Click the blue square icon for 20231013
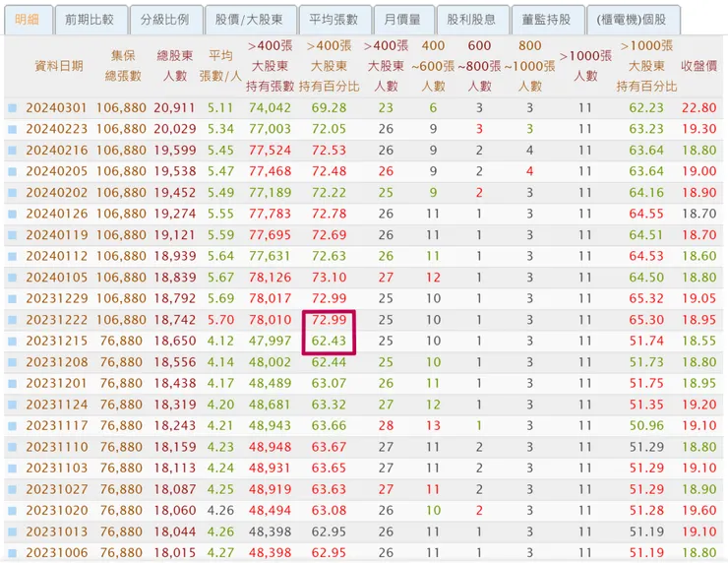Screen dimensions: 728x563 pyautogui.click(x=13, y=532)
